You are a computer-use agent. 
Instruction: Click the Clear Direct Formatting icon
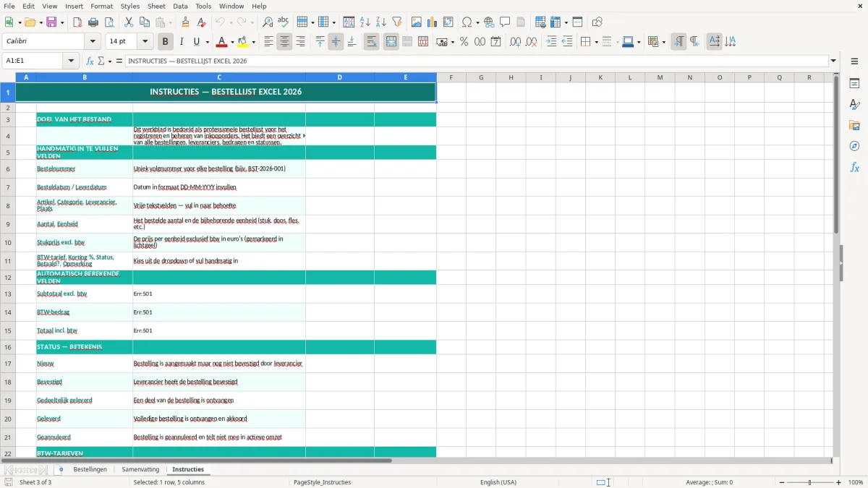click(202, 22)
